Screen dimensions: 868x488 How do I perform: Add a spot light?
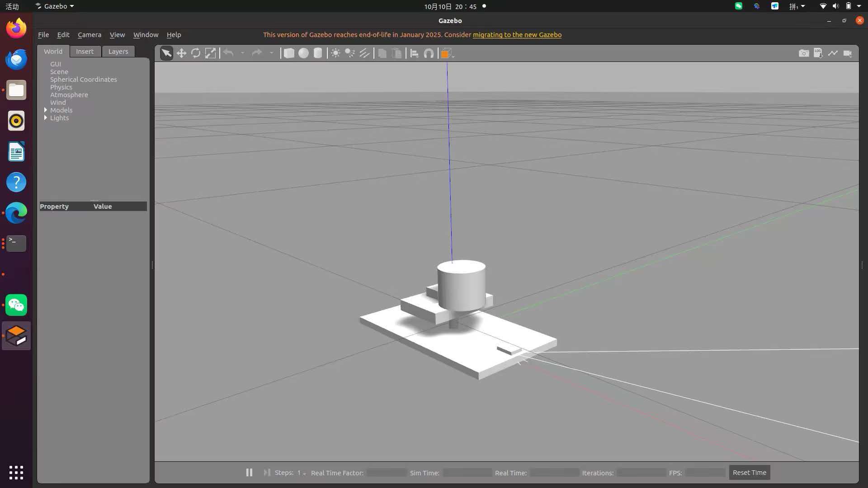point(350,53)
